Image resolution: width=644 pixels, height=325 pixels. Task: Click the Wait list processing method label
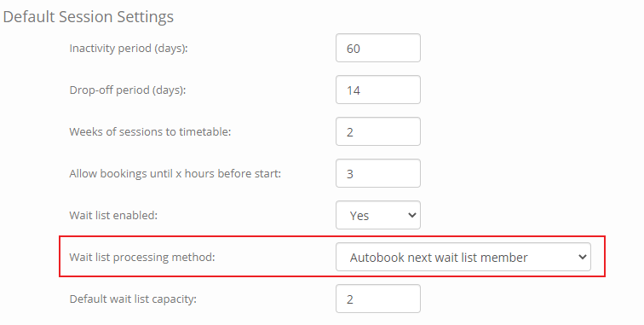142,258
